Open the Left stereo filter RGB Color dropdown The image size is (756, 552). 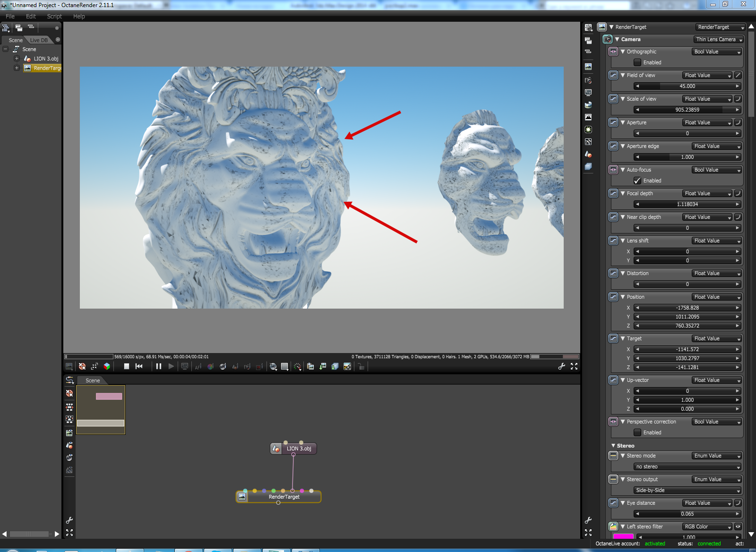tap(707, 526)
